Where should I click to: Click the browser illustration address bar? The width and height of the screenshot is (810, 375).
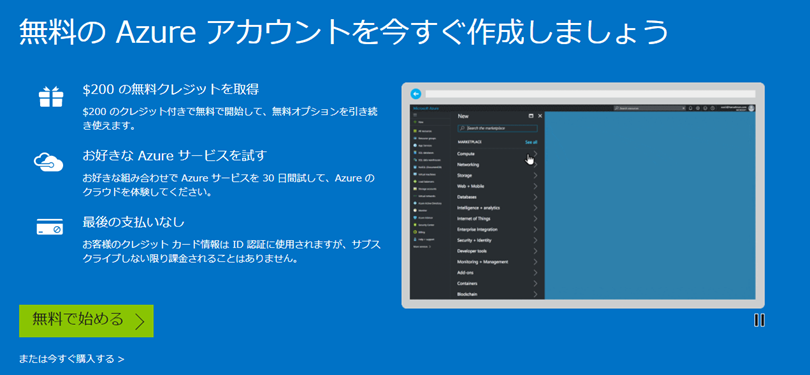click(x=590, y=94)
